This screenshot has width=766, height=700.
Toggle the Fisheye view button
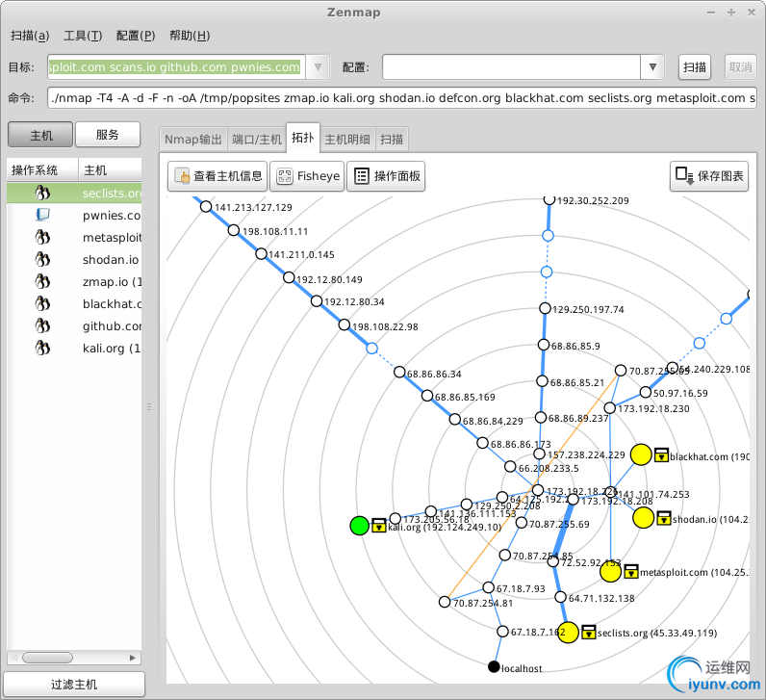click(307, 176)
